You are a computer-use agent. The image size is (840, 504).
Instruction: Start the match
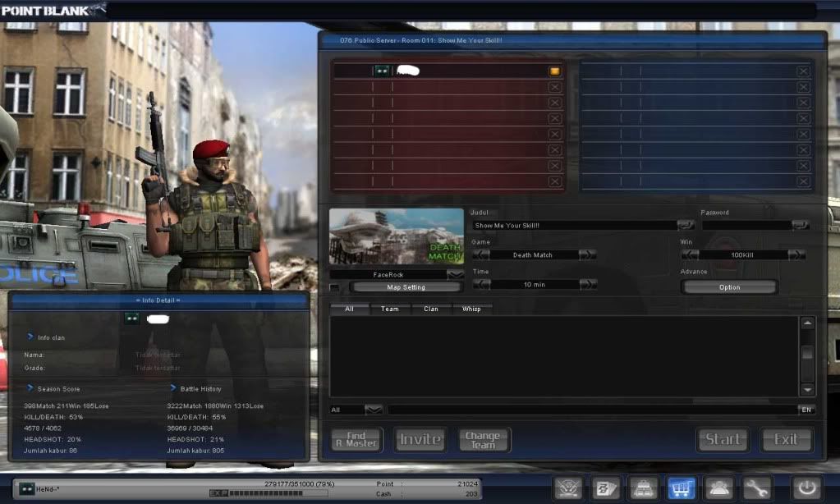point(723,439)
